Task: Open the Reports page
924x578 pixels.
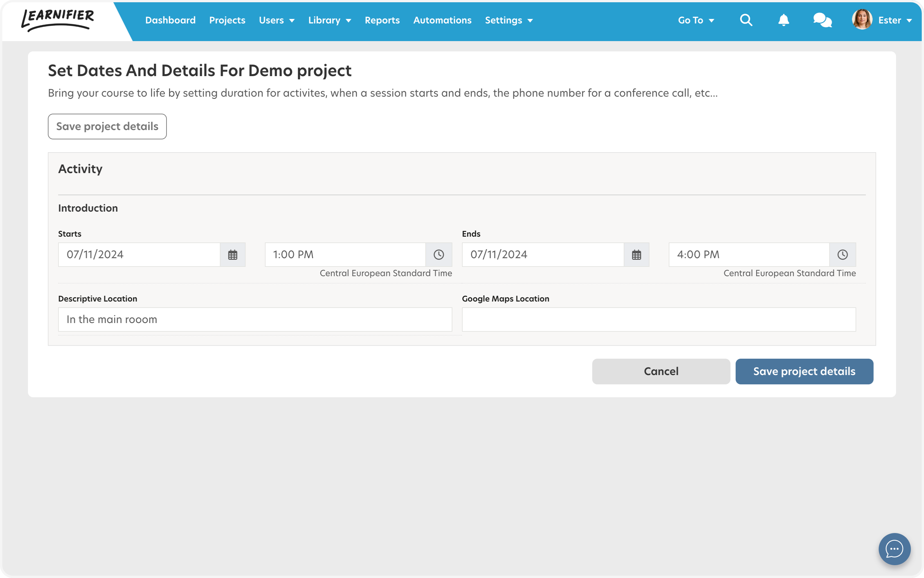Action: pyautogui.click(x=382, y=20)
